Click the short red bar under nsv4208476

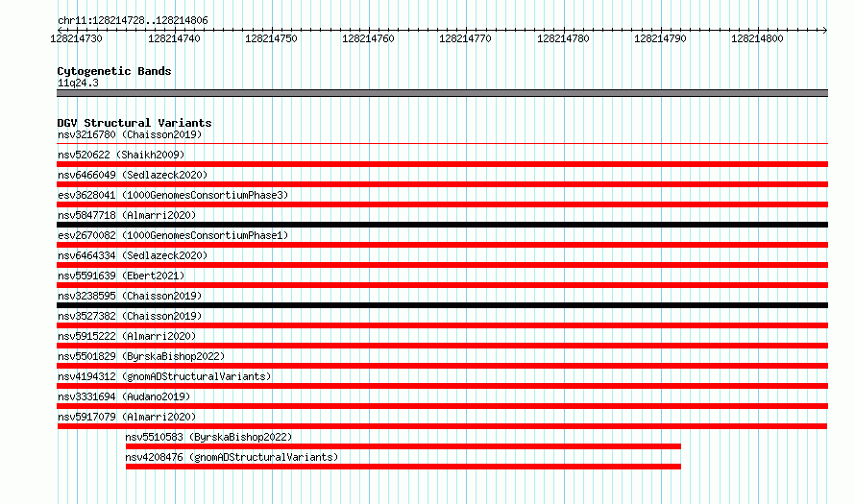click(403, 467)
